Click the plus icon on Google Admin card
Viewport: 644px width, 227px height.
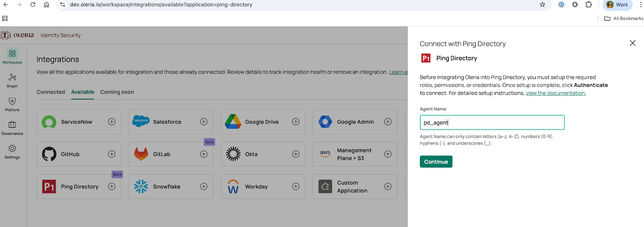388,122
